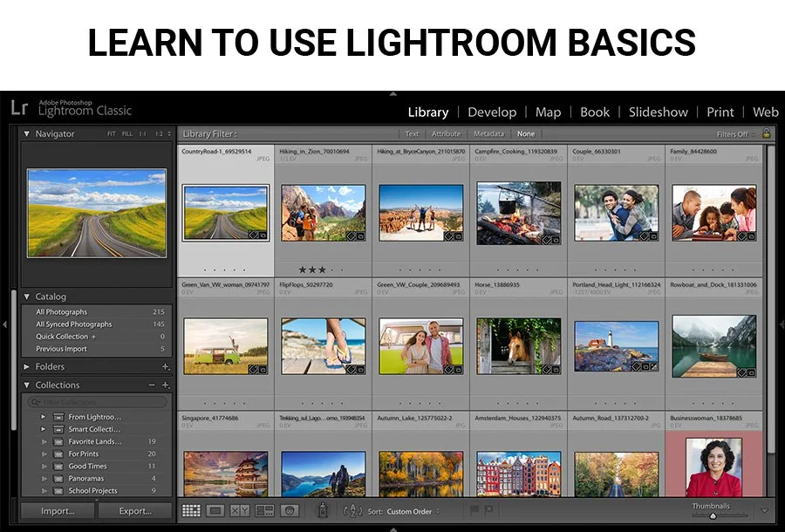This screenshot has height=532, width=785.
Task: Open Sort Custom Order dropdown
Action: coord(413,511)
